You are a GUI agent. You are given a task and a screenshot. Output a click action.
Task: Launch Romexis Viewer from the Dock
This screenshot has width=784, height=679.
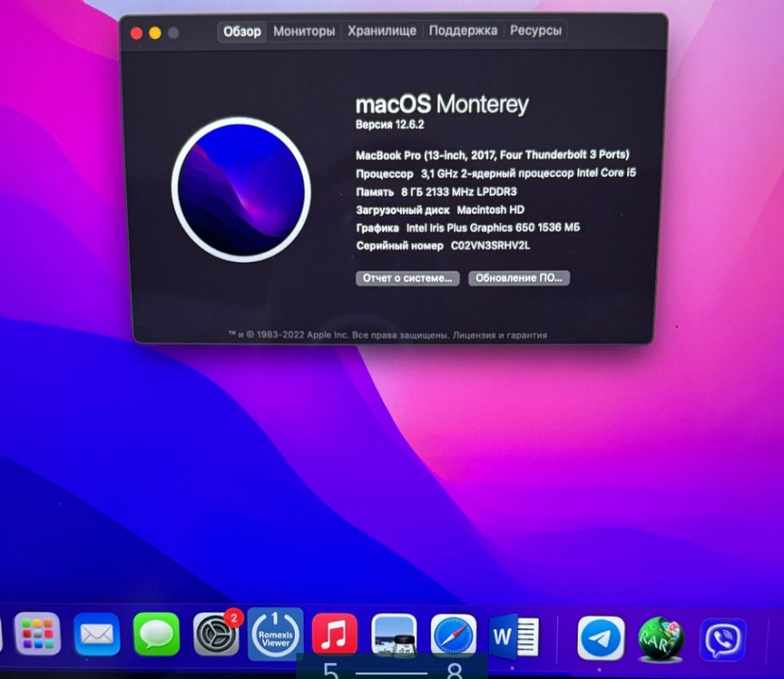[x=274, y=636]
